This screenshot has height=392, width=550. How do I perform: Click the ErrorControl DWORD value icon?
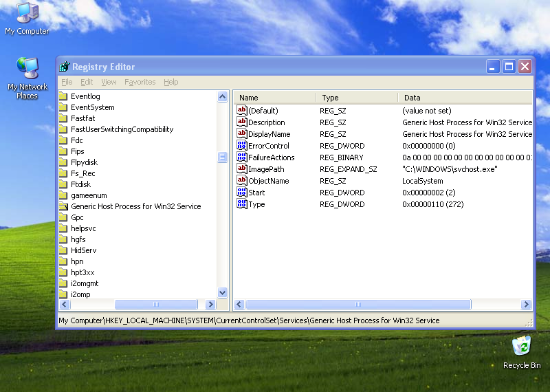242,145
